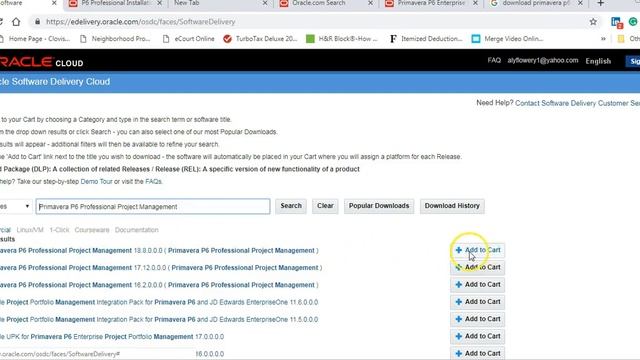Click the Download History button
Viewport: 640px width, 360px height.
coord(452,206)
